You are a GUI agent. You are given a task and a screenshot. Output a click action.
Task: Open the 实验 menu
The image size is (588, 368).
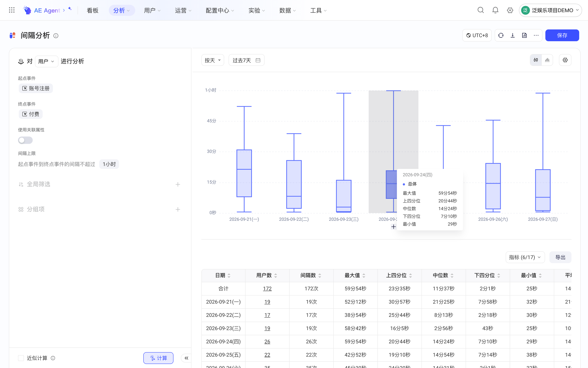coord(257,10)
